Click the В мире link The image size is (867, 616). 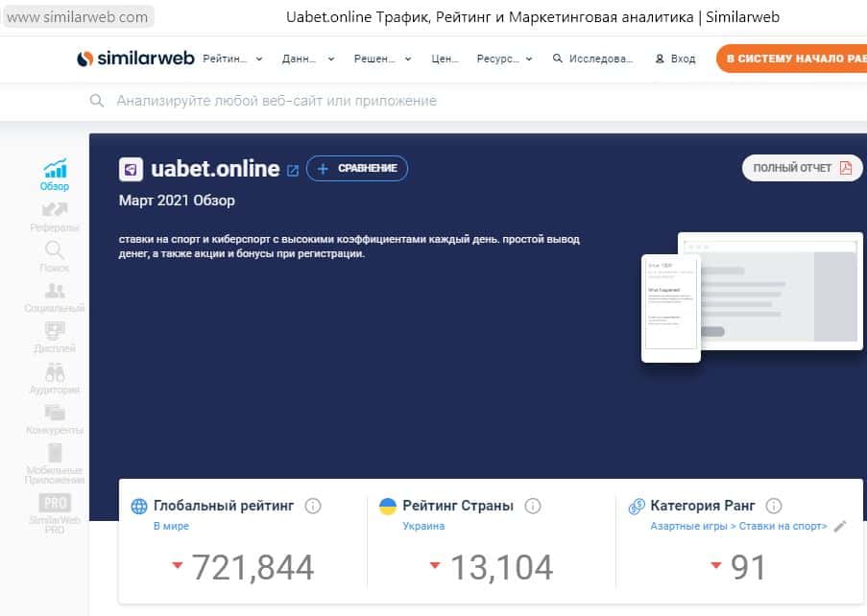pyautogui.click(x=171, y=526)
